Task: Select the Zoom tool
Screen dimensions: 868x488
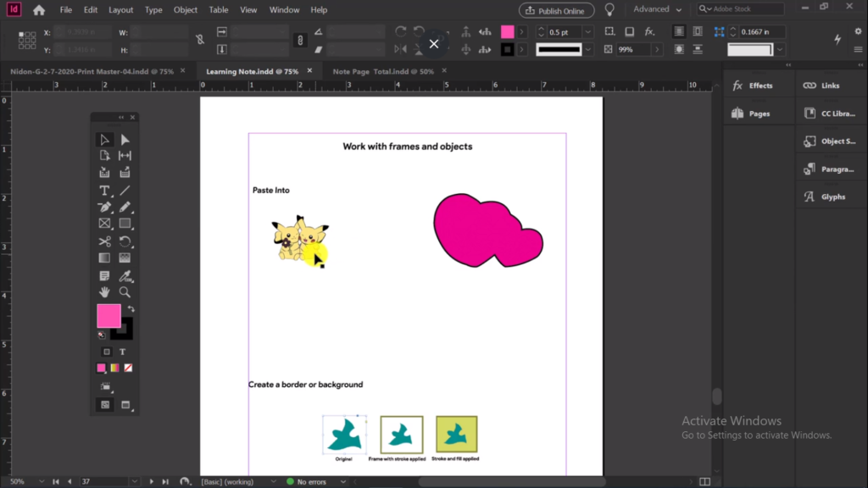Action: click(125, 291)
